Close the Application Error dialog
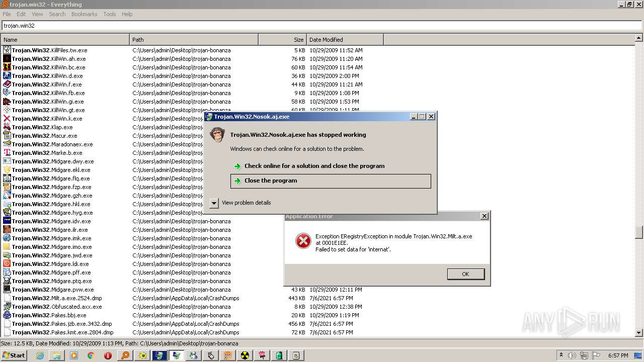Viewport: 644px width, 362px height. pos(484,216)
